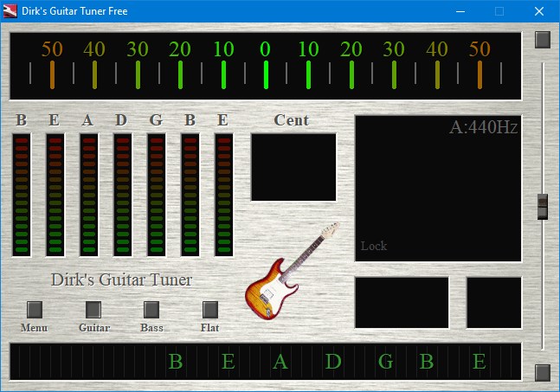Open the app icon menu in the title bar
This screenshot has width=560, height=392.
coord(11,11)
